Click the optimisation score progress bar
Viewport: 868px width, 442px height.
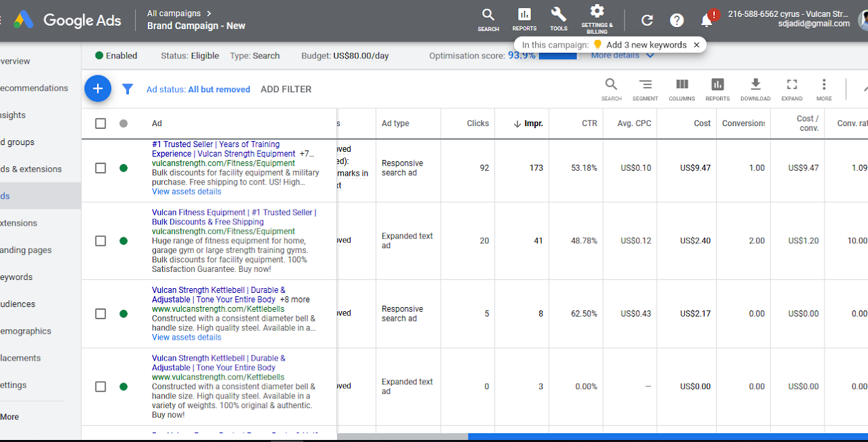click(x=557, y=56)
